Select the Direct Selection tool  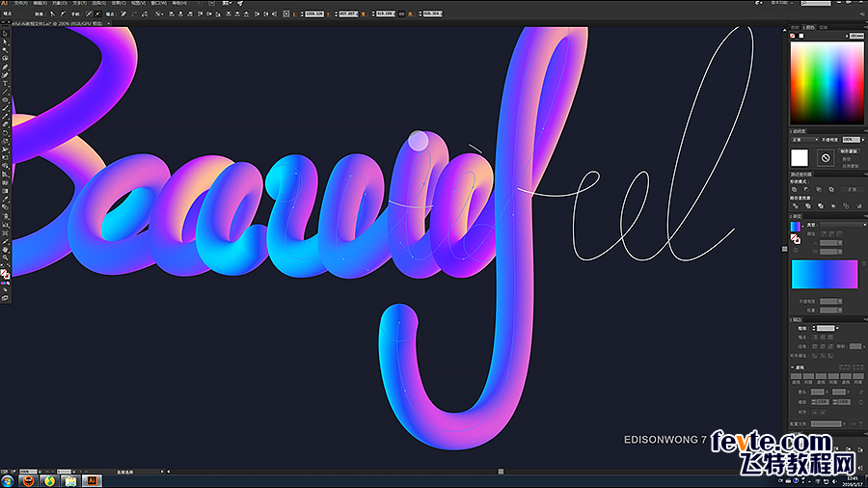(5, 42)
